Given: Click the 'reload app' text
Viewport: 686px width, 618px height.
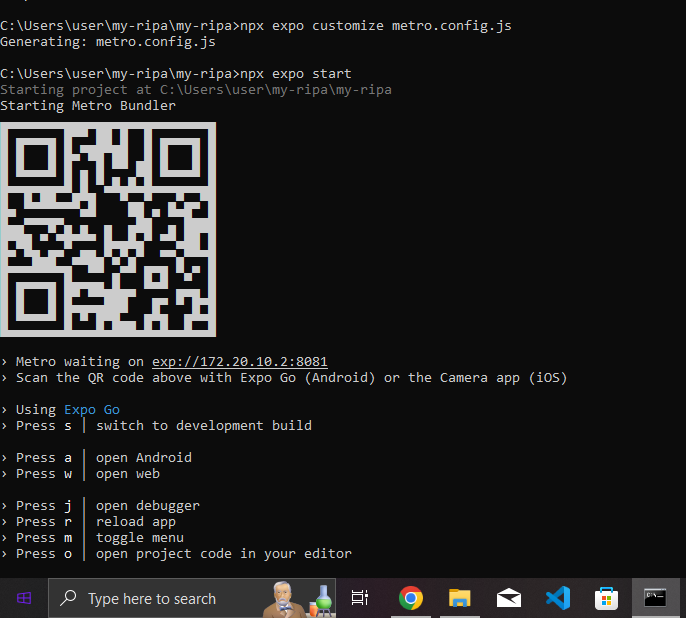Looking at the screenshot, I should pyautogui.click(x=136, y=522).
